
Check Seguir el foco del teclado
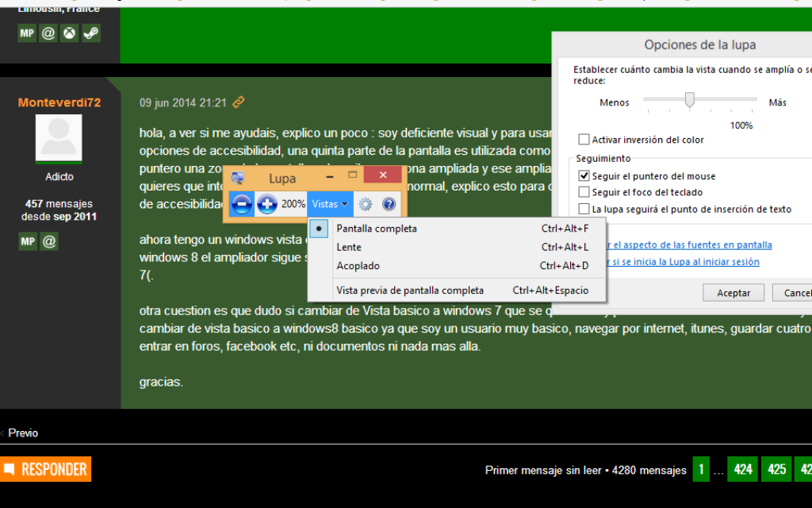click(x=584, y=192)
